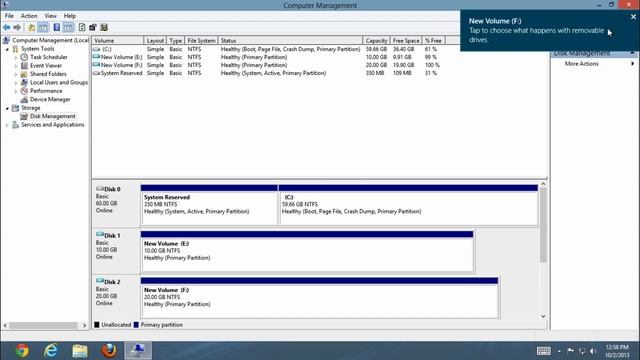Open Firefox from the taskbar
This screenshot has width=640, height=360.
(x=109, y=351)
